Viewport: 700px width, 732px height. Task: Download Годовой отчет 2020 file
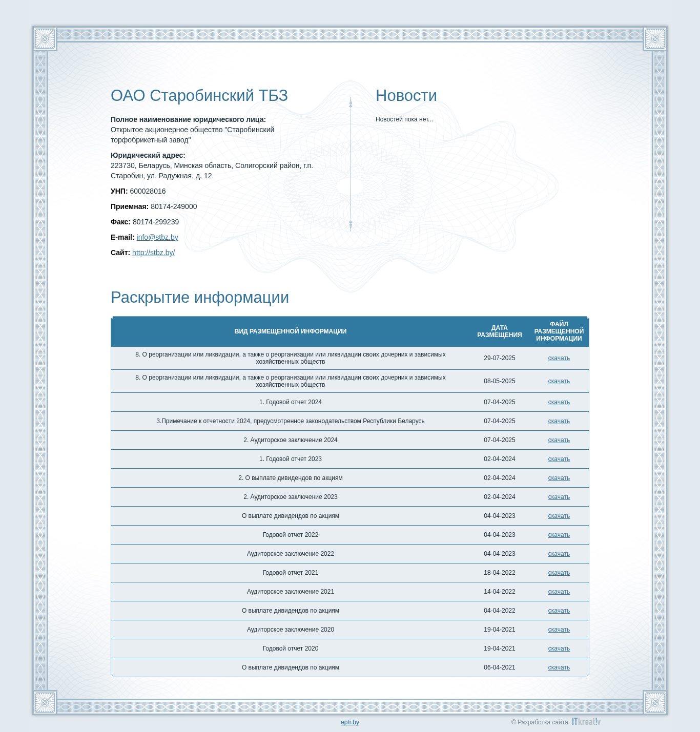tap(559, 649)
